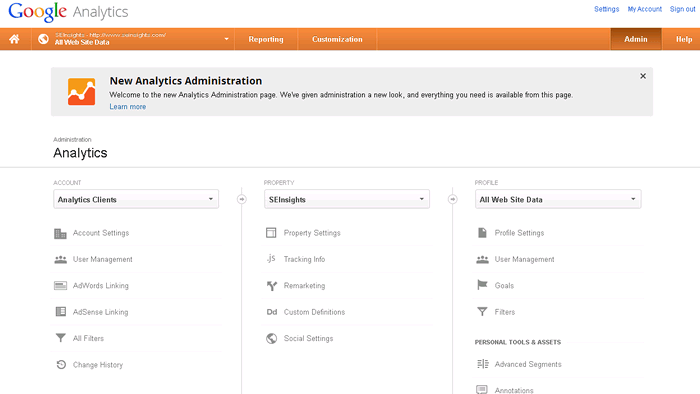Click the PERSONAL TOOLS & ASSETS heading
The image size is (700, 394).
point(518,342)
